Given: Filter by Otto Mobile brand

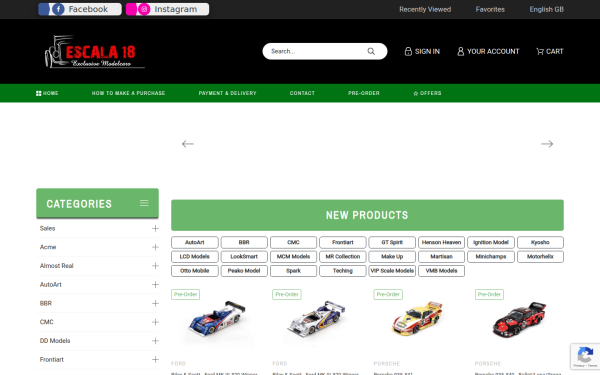Looking at the screenshot, I should point(195,271).
